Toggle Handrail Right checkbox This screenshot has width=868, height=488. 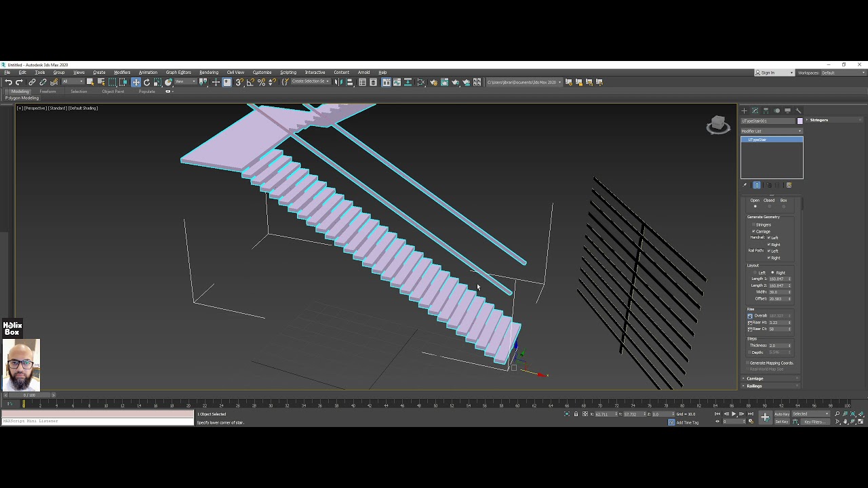tap(769, 244)
